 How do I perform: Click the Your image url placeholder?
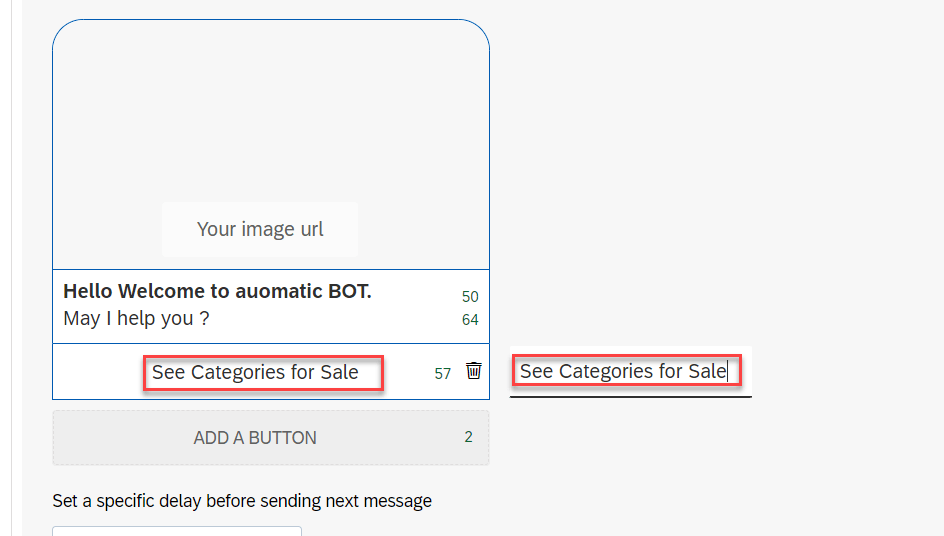260,229
